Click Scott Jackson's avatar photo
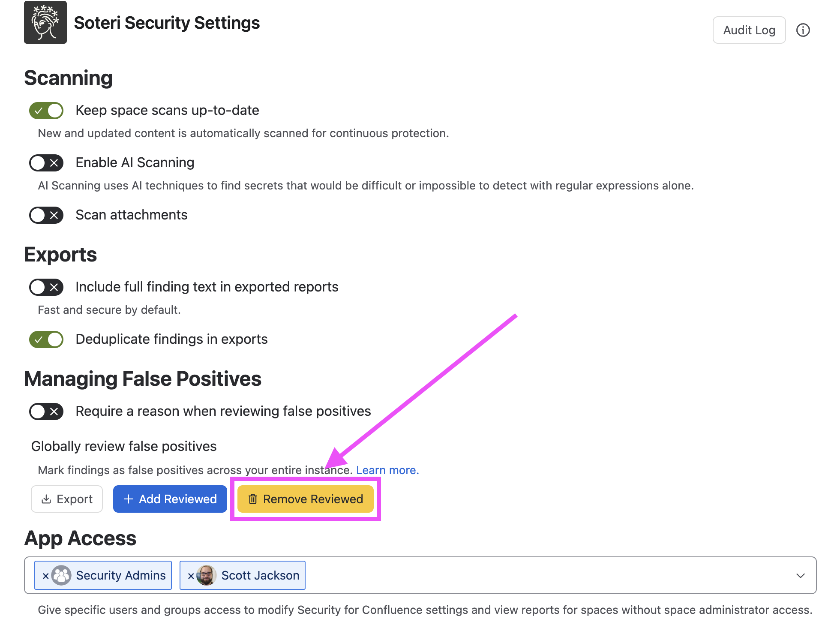Screen dimensions: 840x628 point(207,575)
